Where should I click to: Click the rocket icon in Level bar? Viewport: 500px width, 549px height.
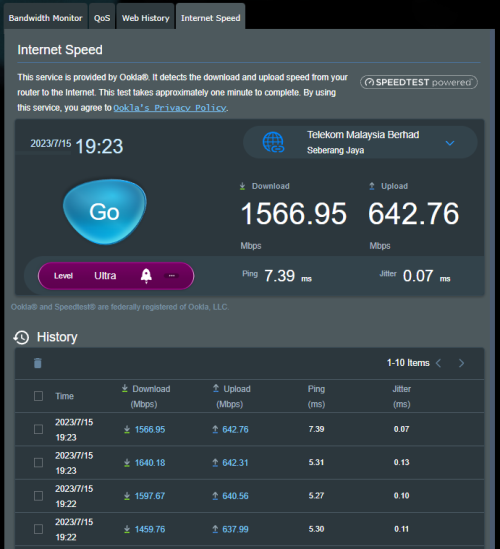click(146, 276)
